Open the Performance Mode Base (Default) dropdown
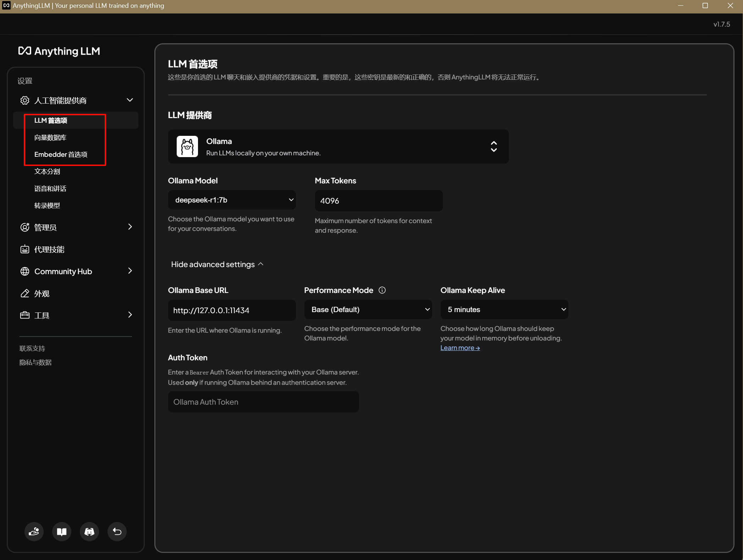The height and width of the screenshot is (560, 743). (x=368, y=310)
